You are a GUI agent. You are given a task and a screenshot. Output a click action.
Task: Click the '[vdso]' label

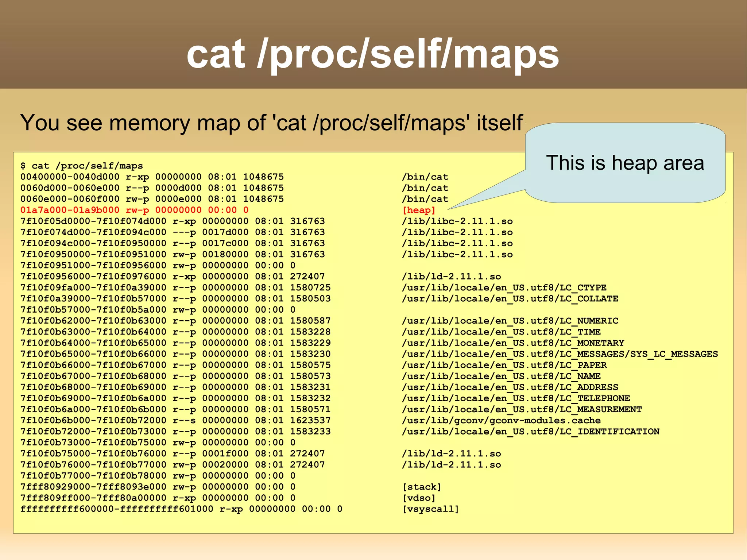coord(419,498)
